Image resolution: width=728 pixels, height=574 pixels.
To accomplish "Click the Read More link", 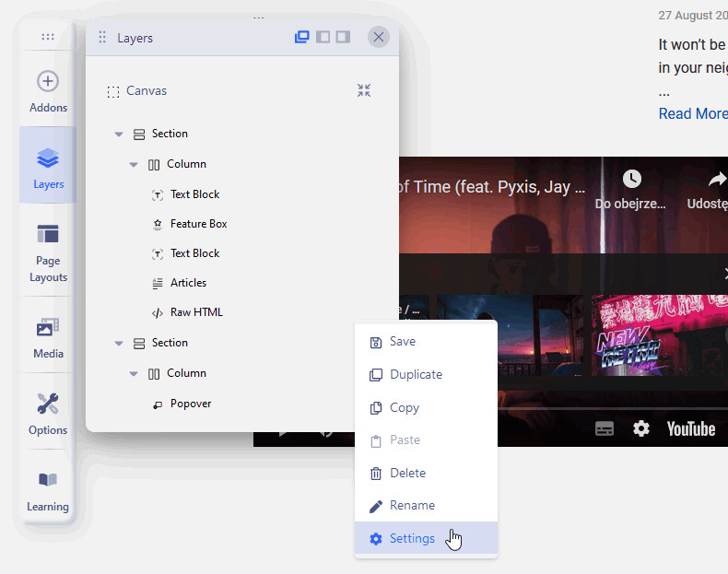I will [x=692, y=113].
